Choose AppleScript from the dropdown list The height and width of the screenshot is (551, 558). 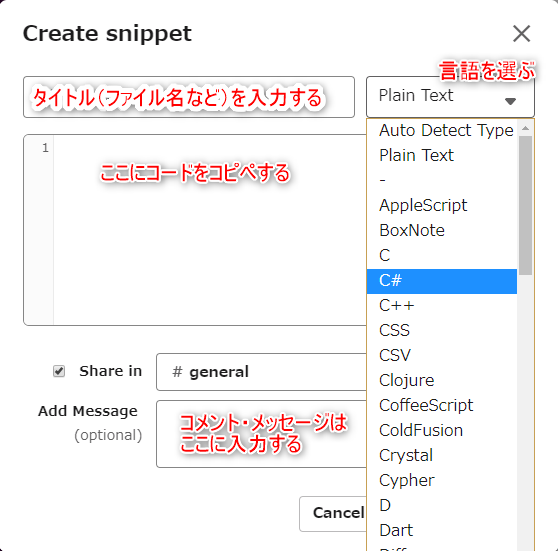442,206
